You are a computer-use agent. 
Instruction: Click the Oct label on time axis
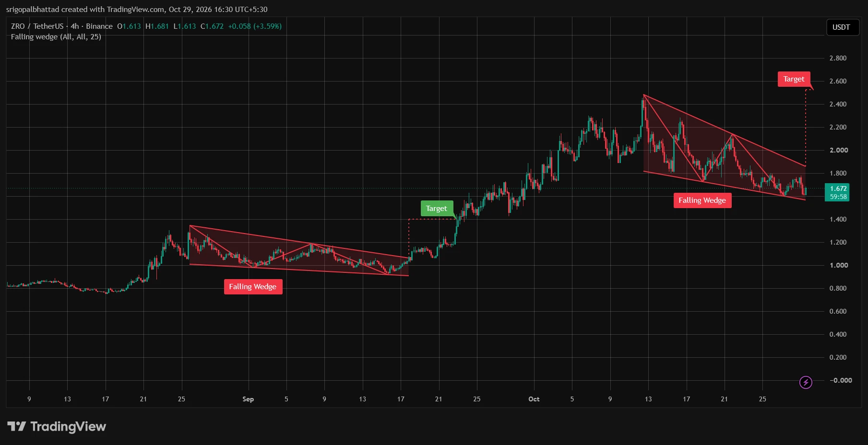534,399
